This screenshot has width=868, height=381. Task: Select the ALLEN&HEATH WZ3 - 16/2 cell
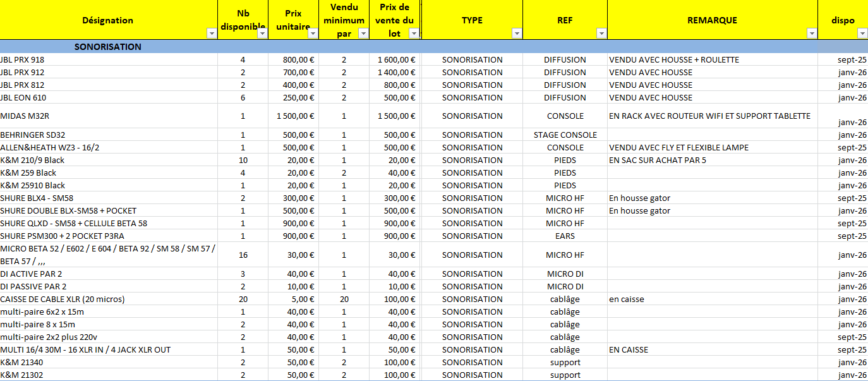click(x=108, y=147)
